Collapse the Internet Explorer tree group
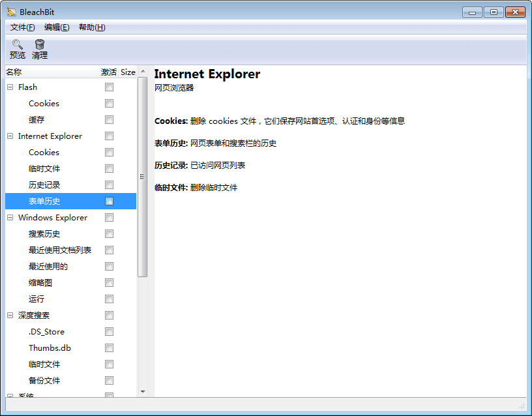Image resolution: width=532 pixels, height=416 pixels. (10, 136)
